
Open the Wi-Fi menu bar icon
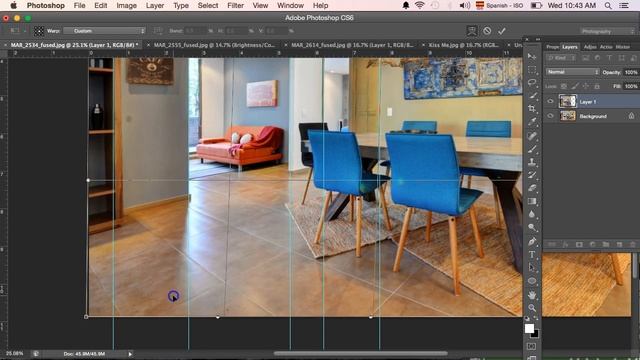419,6
